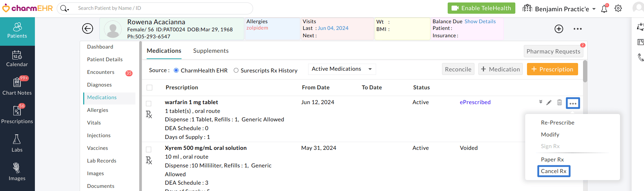Open the patient header more options dots
Image resolution: width=644 pixels, height=191 pixels.
coord(577,29)
